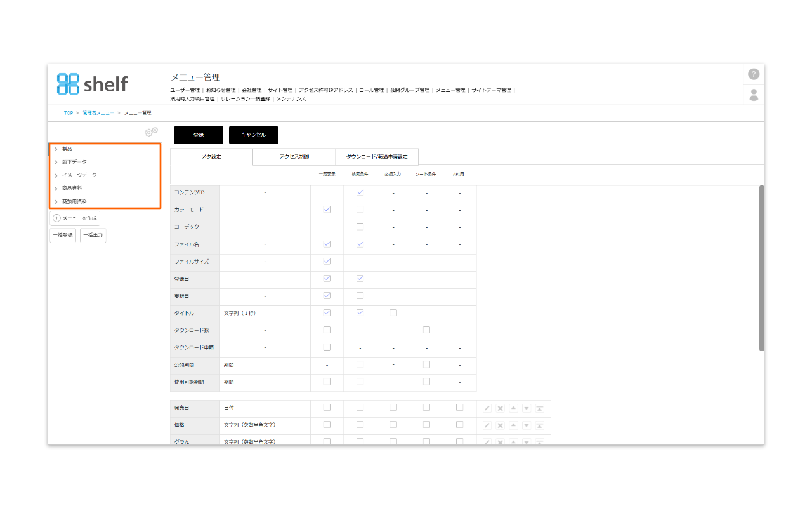This screenshot has width=812, height=508.
Task: Expand the イメージデータ menu node
Action: (x=56, y=175)
